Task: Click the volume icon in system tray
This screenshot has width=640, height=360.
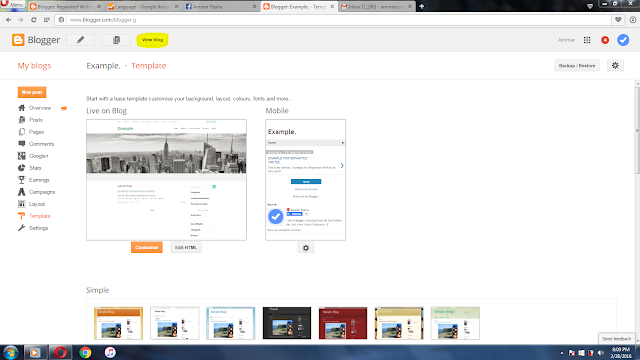Action: tap(600, 353)
